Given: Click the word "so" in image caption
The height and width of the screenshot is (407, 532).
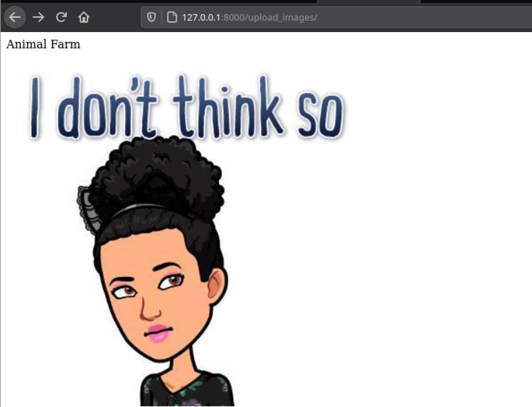Looking at the screenshot, I should coord(320,117).
